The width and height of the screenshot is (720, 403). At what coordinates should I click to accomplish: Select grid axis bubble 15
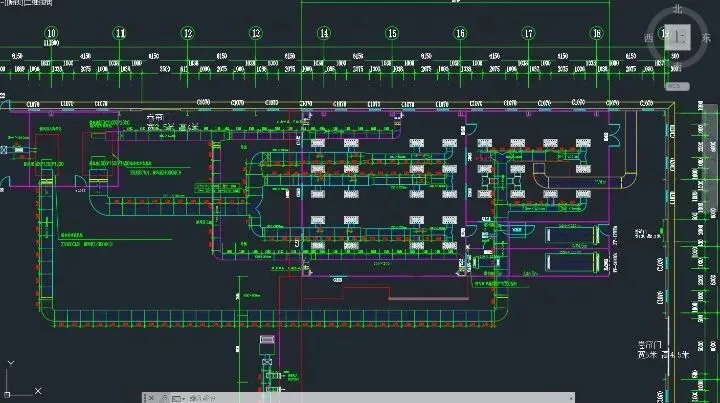coord(392,33)
